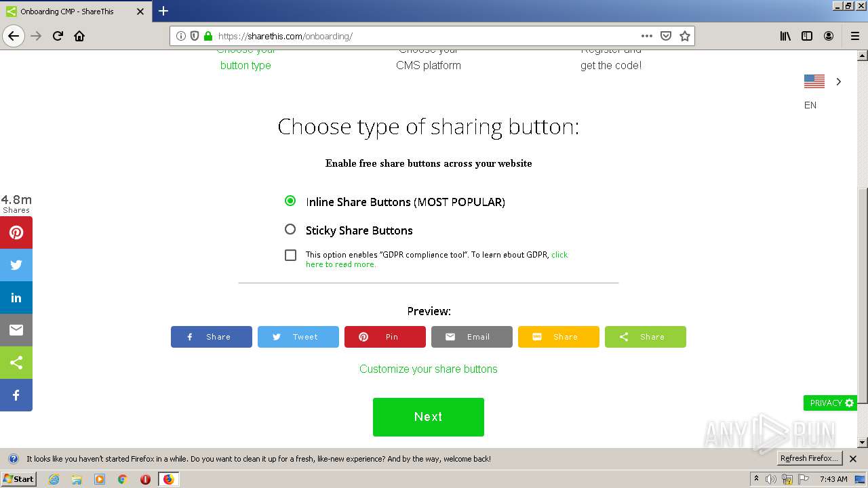This screenshot has height=488, width=868.
Task: Select Inline Share Buttons radio option
Action: coord(290,201)
